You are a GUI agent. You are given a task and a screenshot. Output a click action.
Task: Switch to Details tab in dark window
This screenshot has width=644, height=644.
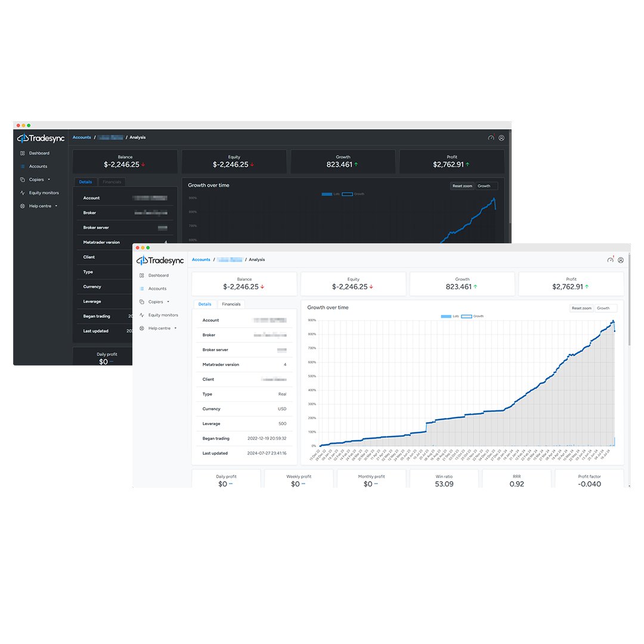click(85, 182)
